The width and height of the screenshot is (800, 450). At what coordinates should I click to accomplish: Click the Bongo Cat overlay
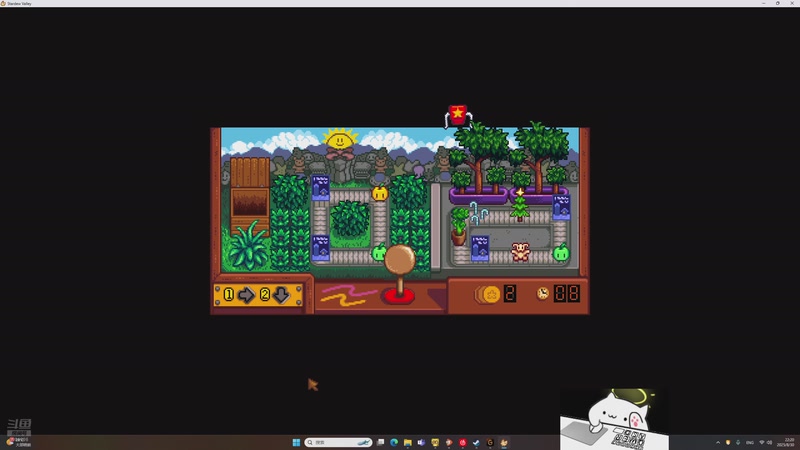(x=614, y=419)
